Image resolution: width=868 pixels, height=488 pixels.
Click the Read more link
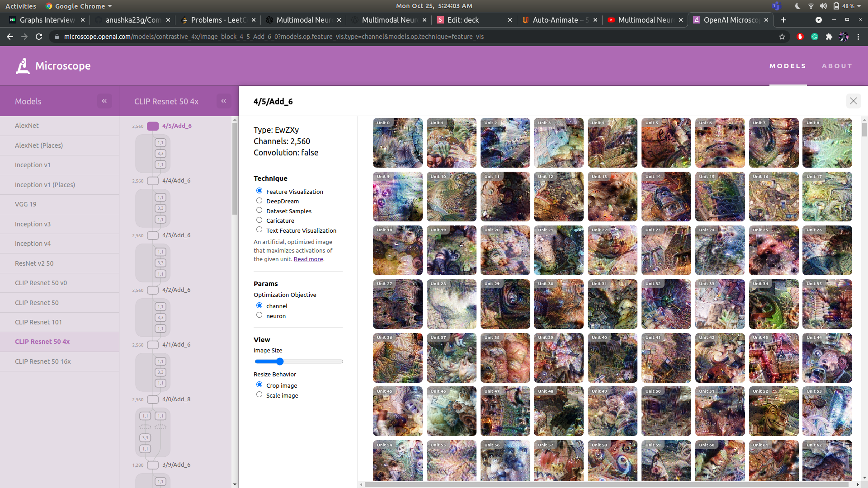pos(308,259)
